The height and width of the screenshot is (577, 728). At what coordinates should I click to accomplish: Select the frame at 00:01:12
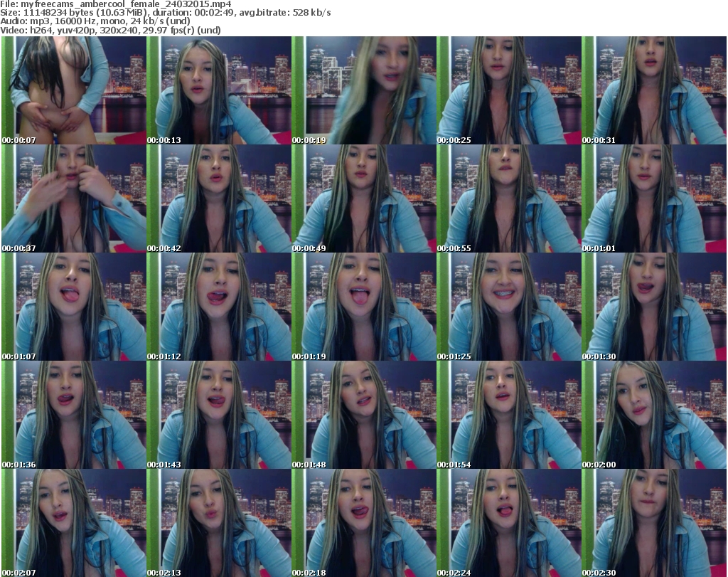tap(219, 307)
